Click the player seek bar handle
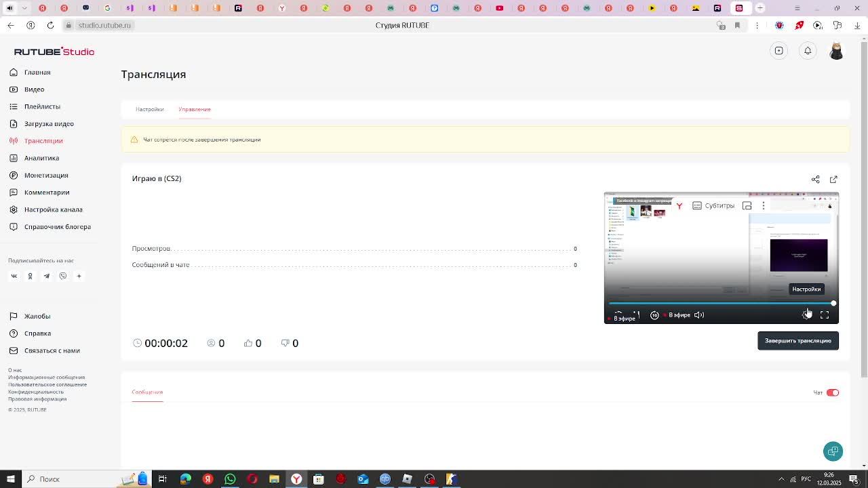 (x=833, y=303)
